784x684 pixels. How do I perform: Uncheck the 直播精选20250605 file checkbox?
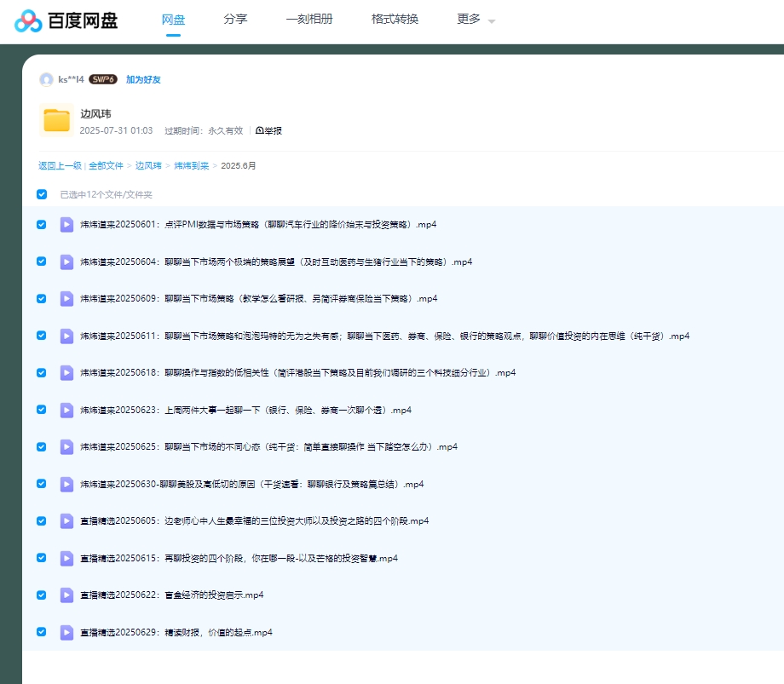(x=42, y=520)
